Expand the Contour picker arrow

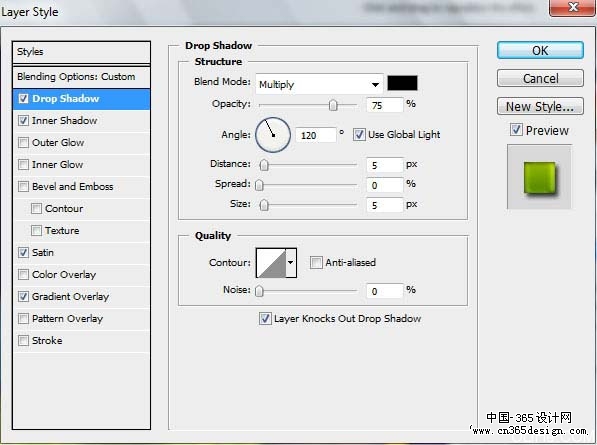click(291, 263)
